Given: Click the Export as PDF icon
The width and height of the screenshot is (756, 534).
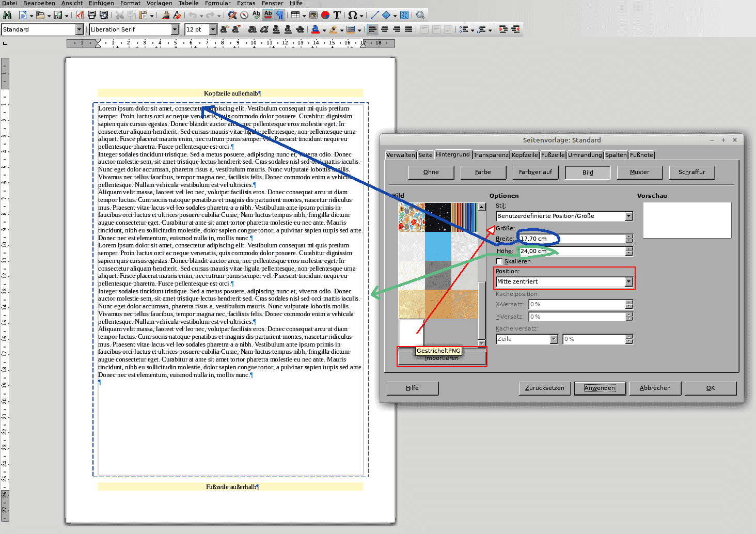Looking at the screenshot, I should [x=80, y=15].
